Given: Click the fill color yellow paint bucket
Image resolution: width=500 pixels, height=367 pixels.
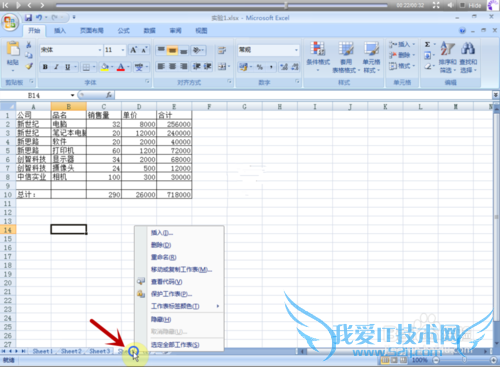Looking at the screenshot, I should (x=105, y=67).
